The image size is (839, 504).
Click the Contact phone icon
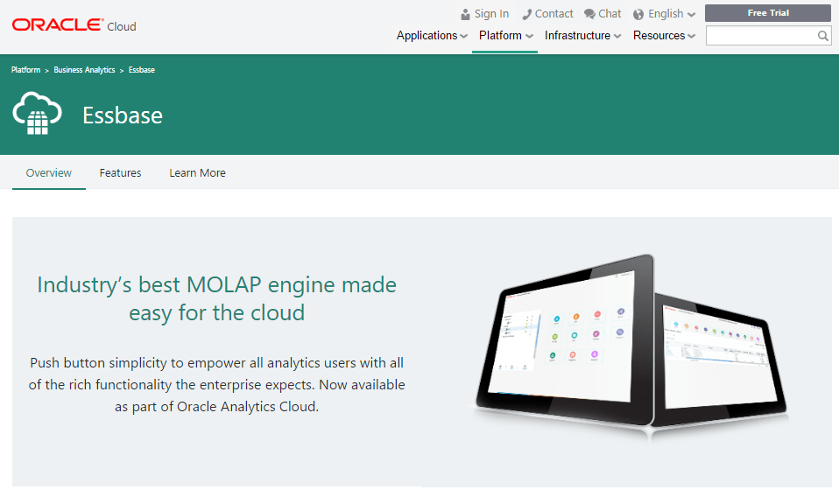click(x=526, y=14)
